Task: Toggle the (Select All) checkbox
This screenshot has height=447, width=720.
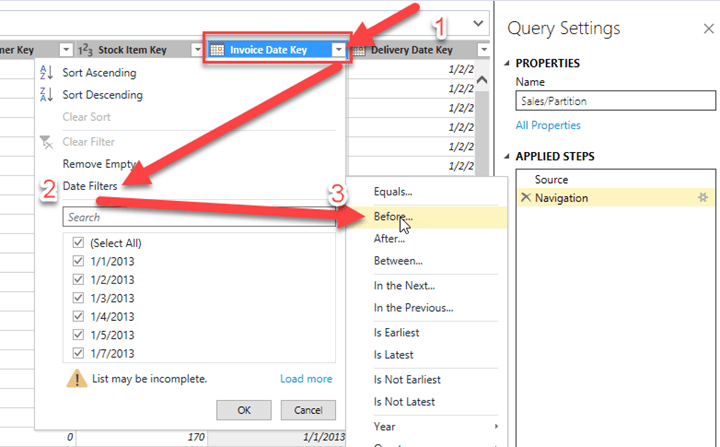Action: tap(79, 242)
